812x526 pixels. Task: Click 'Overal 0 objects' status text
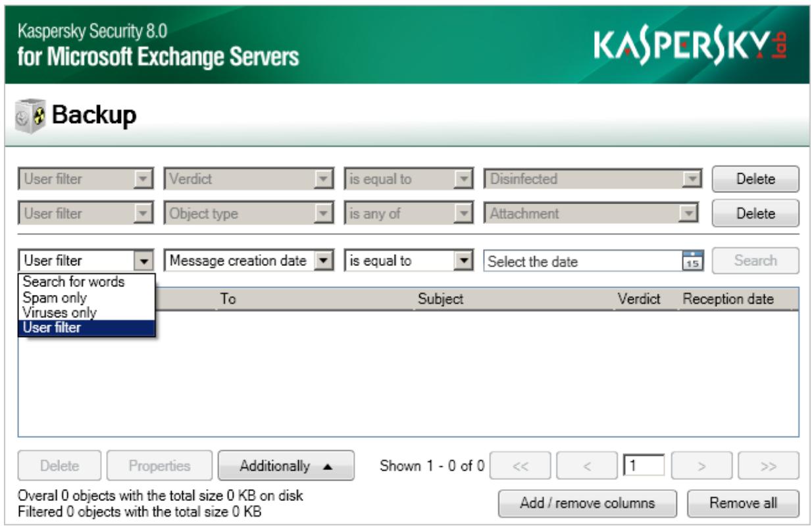tap(160, 495)
